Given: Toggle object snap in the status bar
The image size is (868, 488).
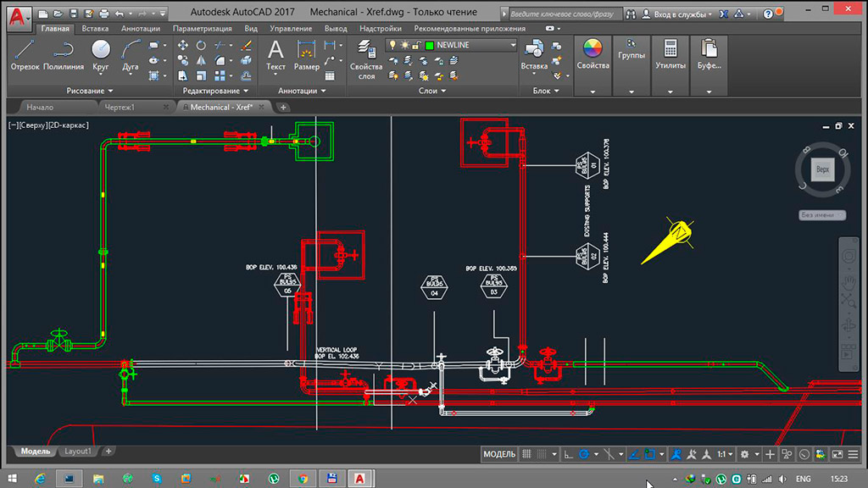Looking at the screenshot, I should pos(648,454).
